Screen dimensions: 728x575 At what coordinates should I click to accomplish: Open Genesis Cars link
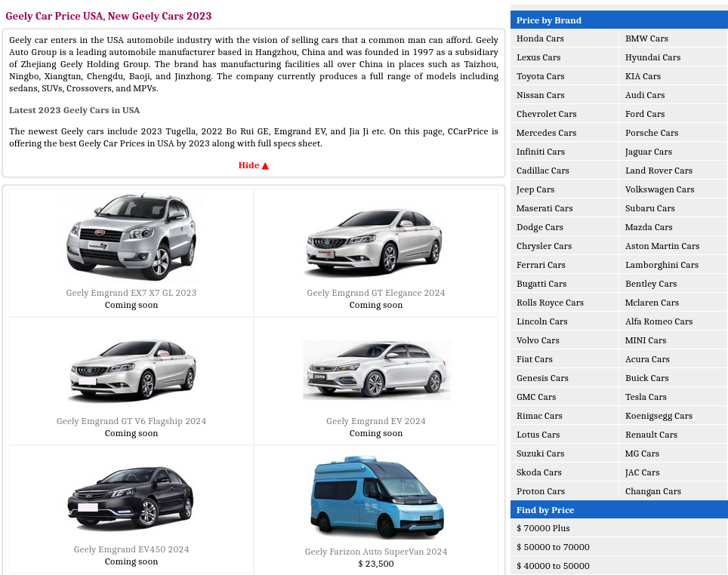[x=542, y=378]
